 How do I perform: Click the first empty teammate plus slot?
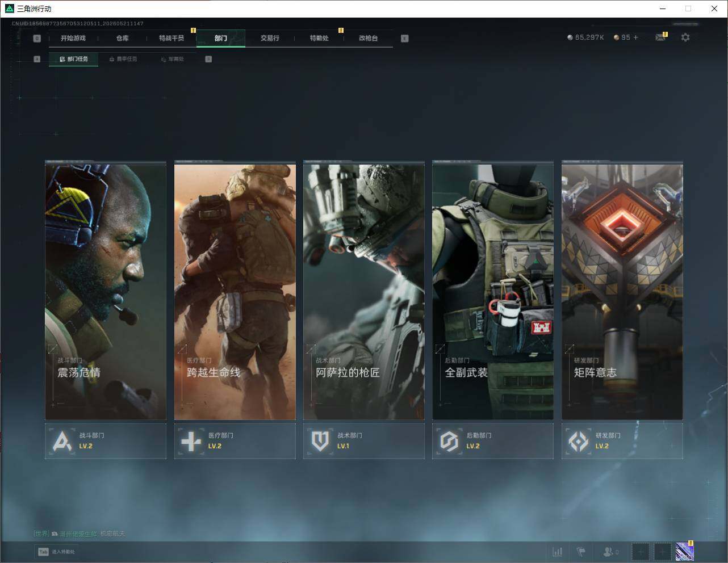click(x=641, y=552)
